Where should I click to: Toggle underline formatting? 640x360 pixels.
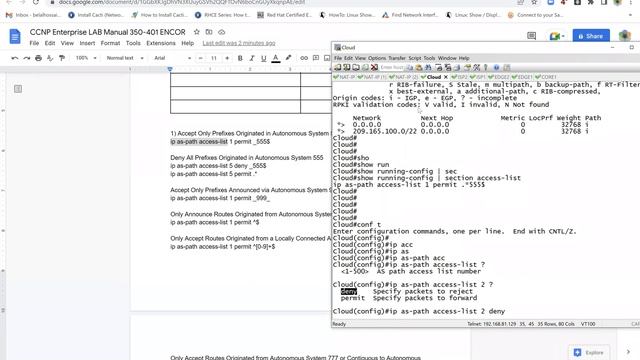click(x=264, y=58)
